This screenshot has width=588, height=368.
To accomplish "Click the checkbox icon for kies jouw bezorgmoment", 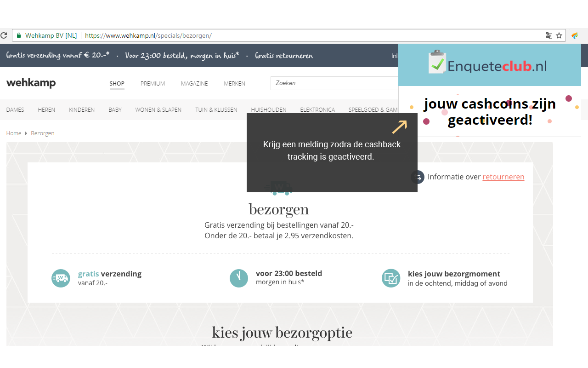I will (x=391, y=278).
